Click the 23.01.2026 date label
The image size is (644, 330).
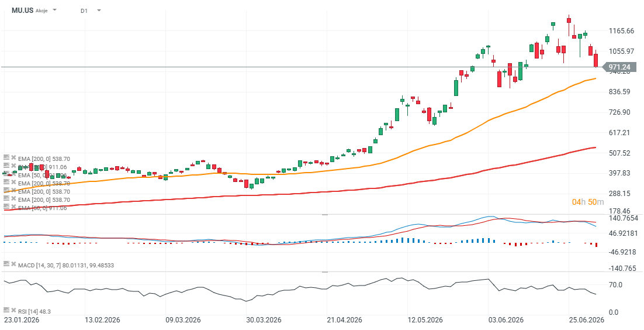click(x=22, y=320)
